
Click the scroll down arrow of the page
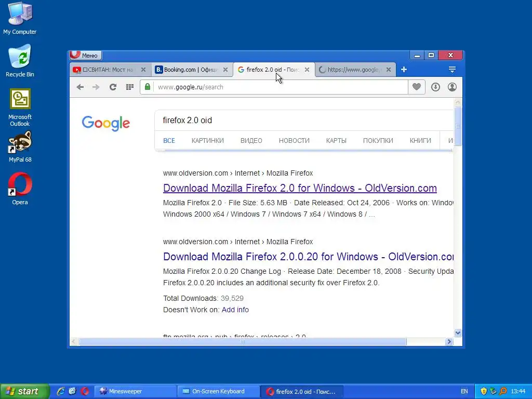(x=458, y=333)
